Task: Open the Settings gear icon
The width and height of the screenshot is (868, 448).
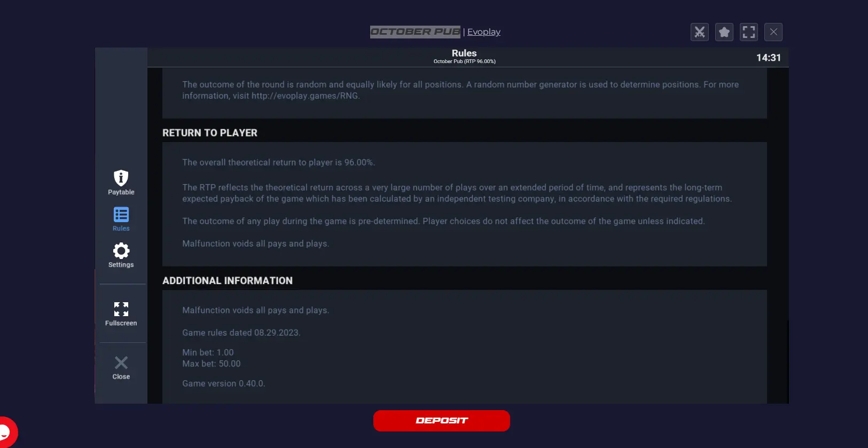Action: click(121, 250)
